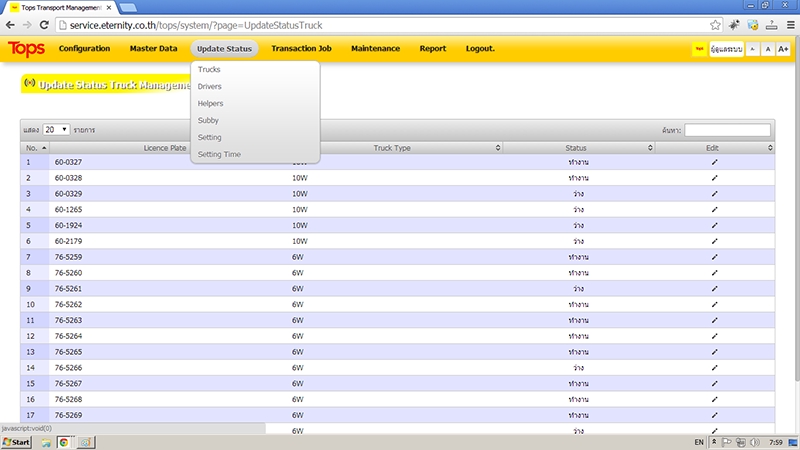The image size is (800, 450).
Task: Open file explorer from taskbar
Action: [x=46, y=442]
